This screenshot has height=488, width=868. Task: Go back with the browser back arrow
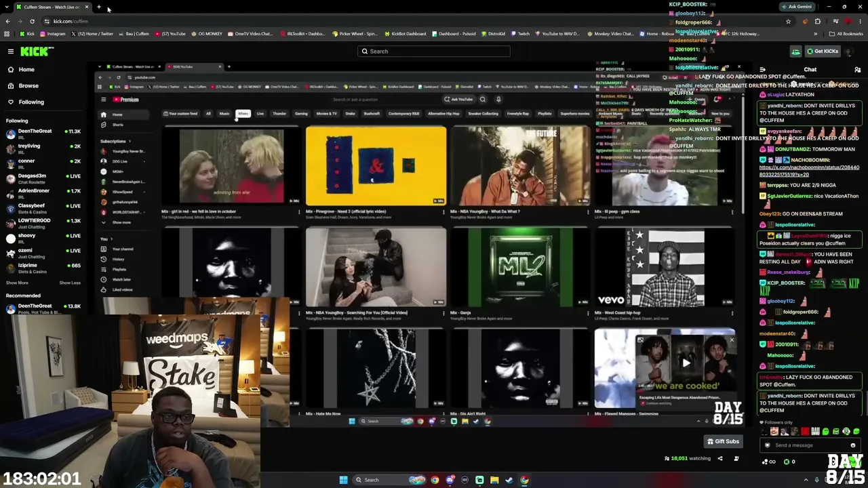tap(7, 22)
